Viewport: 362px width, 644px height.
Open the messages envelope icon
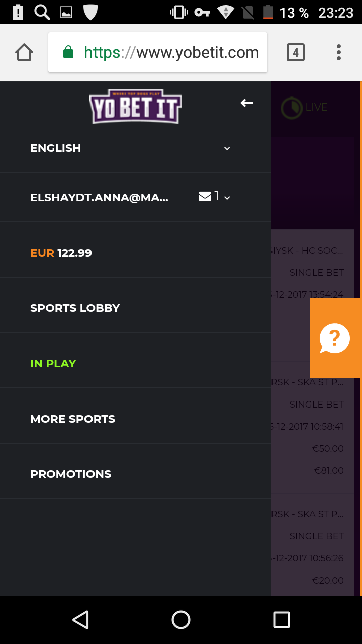point(205,197)
